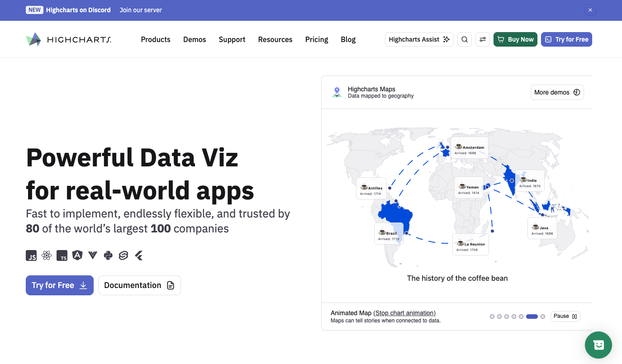Open the Documentation button

tap(139, 285)
